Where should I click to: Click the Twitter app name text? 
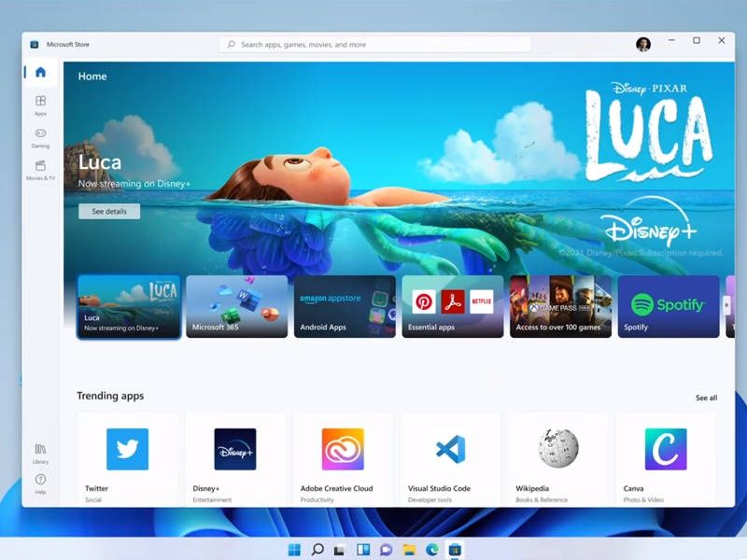(x=96, y=488)
